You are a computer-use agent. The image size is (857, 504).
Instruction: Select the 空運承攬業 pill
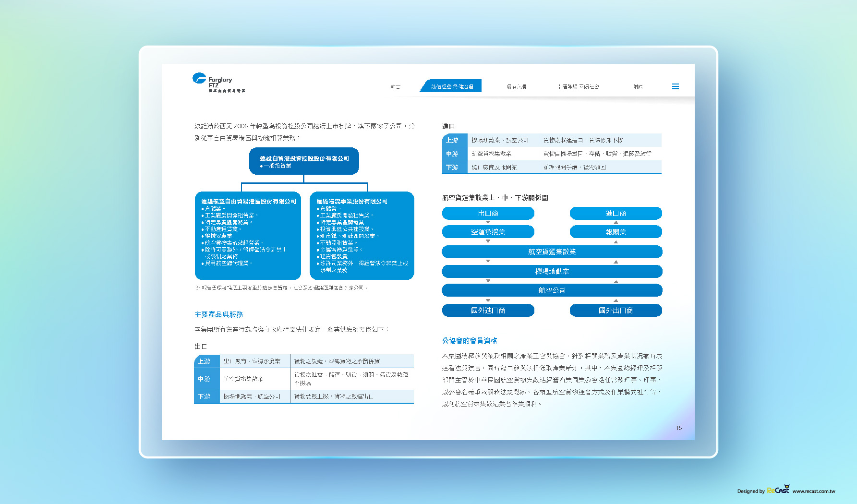coord(488,232)
